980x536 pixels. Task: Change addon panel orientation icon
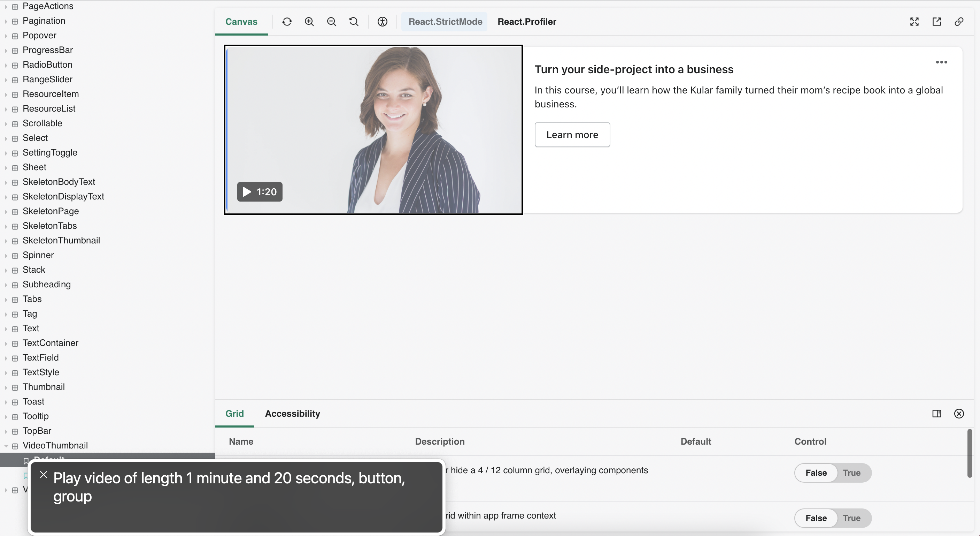pyautogui.click(x=937, y=413)
